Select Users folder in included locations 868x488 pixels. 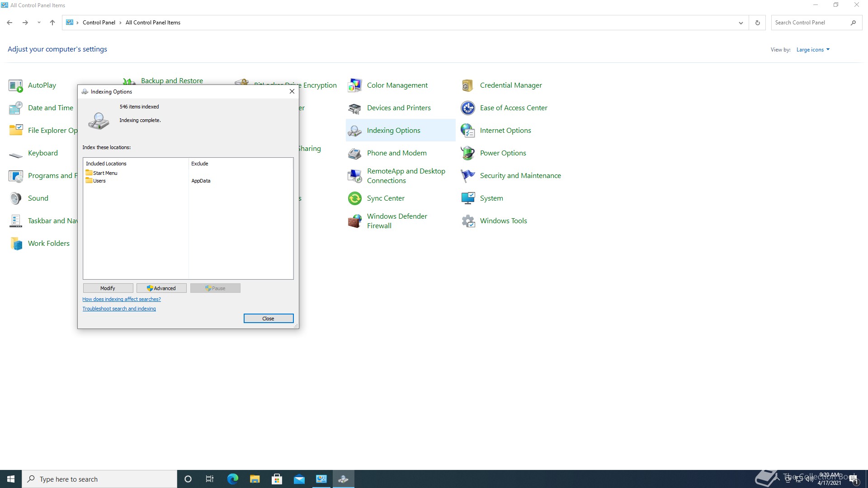(x=96, y=181)
